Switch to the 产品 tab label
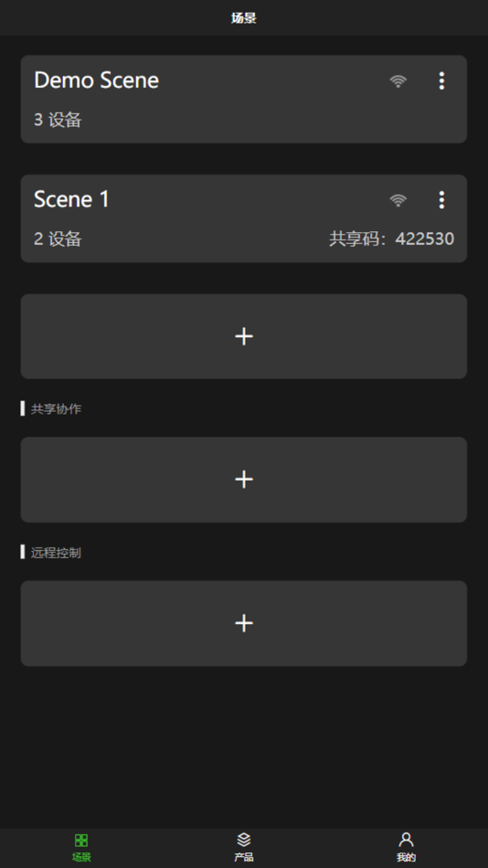Image resolution: width=488 pixels, height=868 pixels. coord(244,857)
